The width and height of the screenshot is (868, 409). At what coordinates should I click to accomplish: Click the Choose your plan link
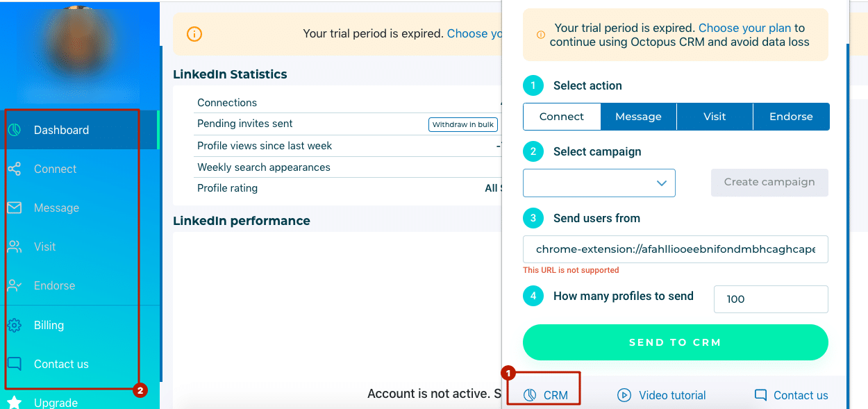[x=744, y=28]
